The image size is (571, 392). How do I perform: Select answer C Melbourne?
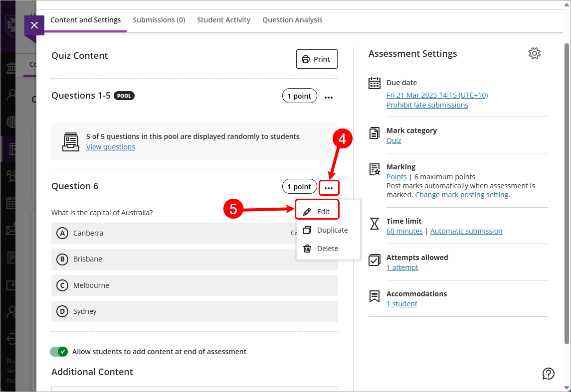tap(194, 285)
